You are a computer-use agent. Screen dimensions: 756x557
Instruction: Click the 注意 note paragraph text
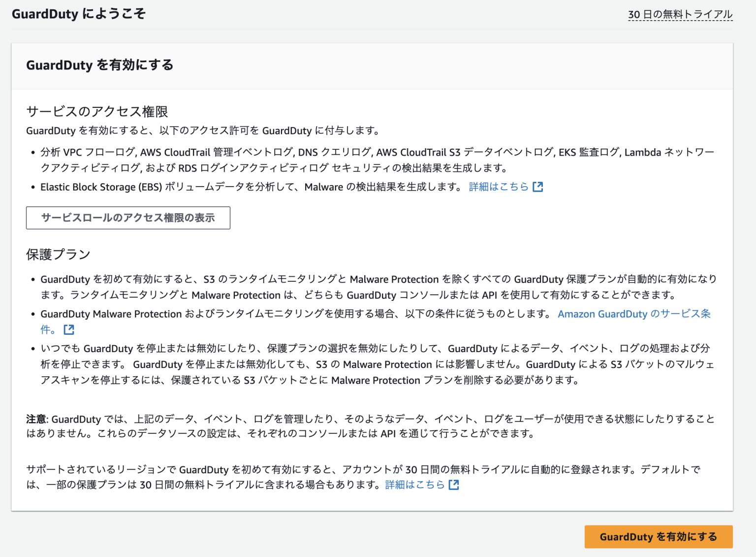click(x=345, y=426)
